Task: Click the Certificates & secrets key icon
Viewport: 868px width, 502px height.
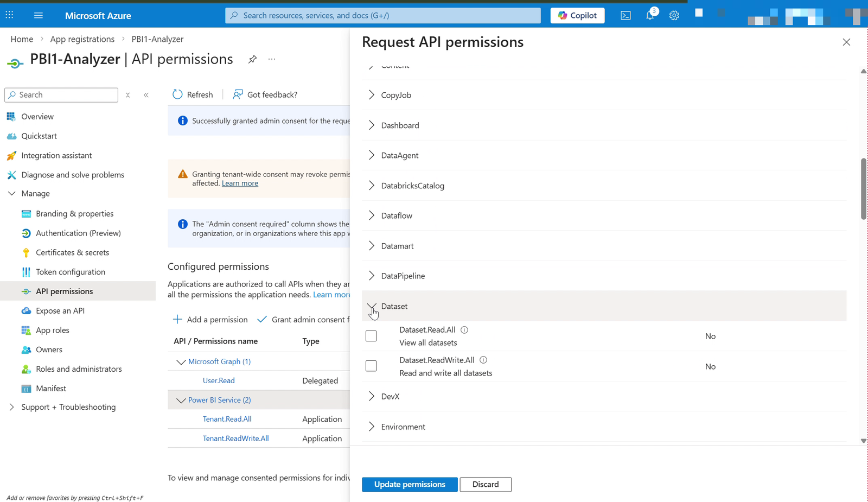Action: click(26, 252)
